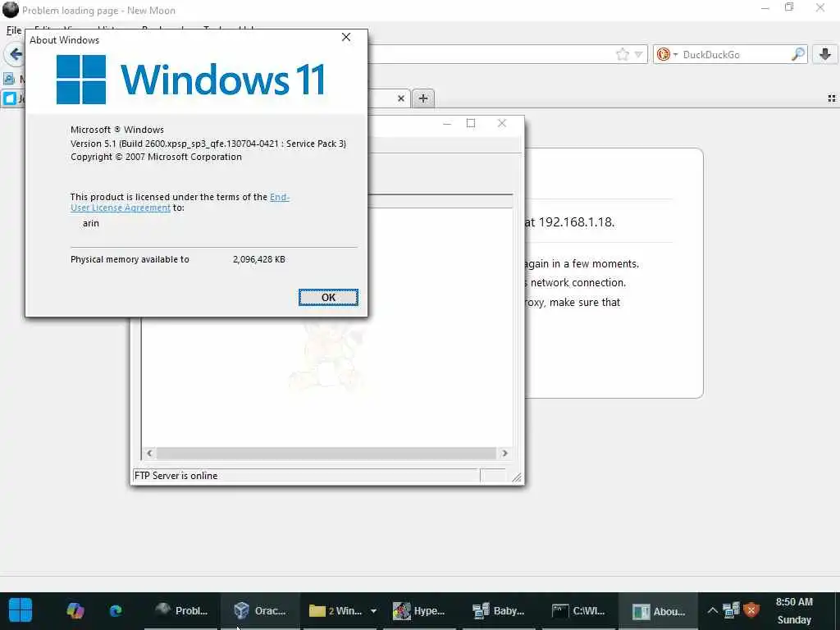Viewport: 840px width, 630px height.
Task: Click the FTP log left scroll arrow
Action: [x=149, y=453]
